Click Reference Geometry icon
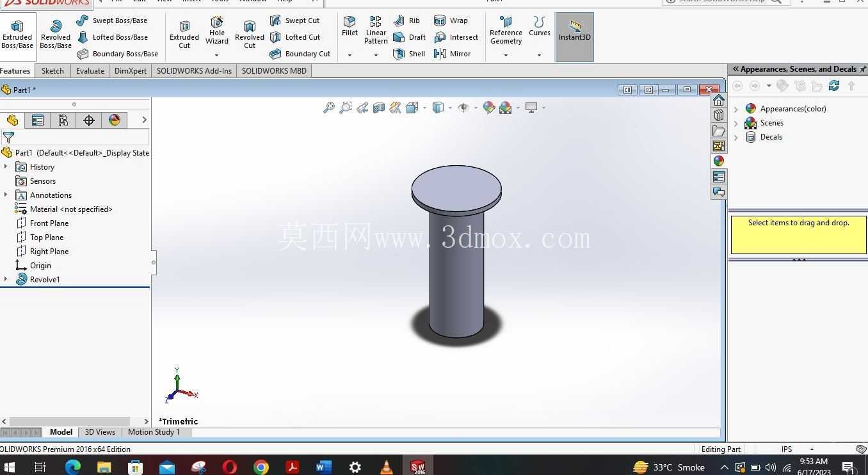This screenshot has width=868, height=475. [x=506, y=30]
